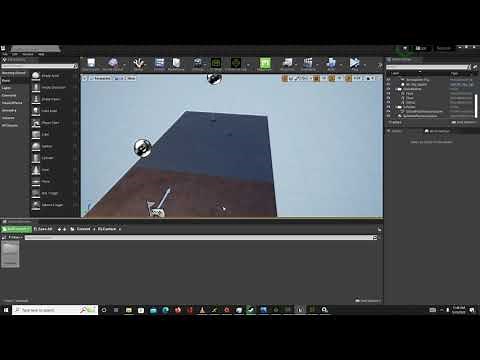This screenshot has height=360, width=480.
Task: Select the Cone shape icon
Action: 36,170
